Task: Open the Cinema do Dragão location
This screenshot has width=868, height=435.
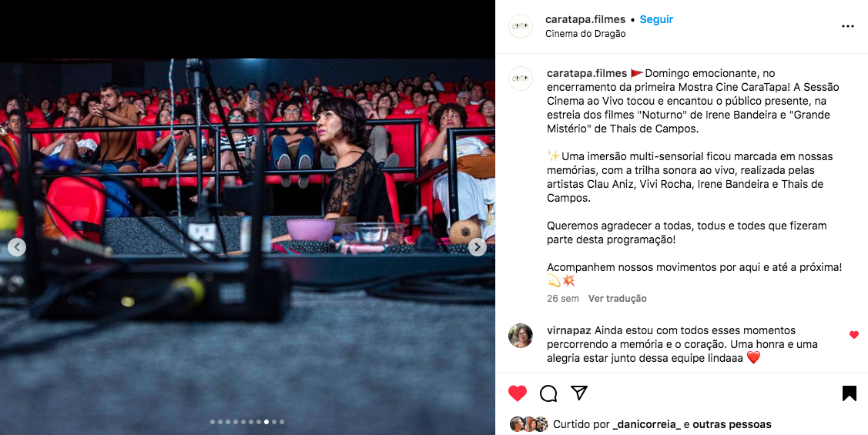Action: point(585,34)
